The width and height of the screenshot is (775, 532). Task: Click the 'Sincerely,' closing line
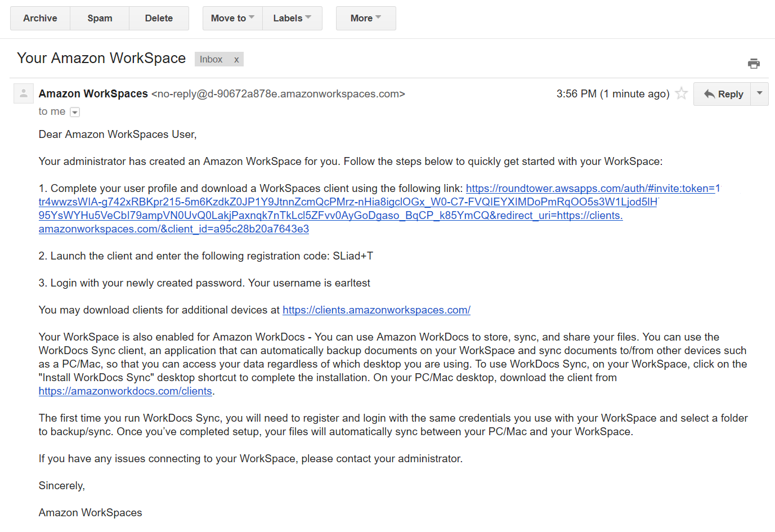(x=62, y=486)
